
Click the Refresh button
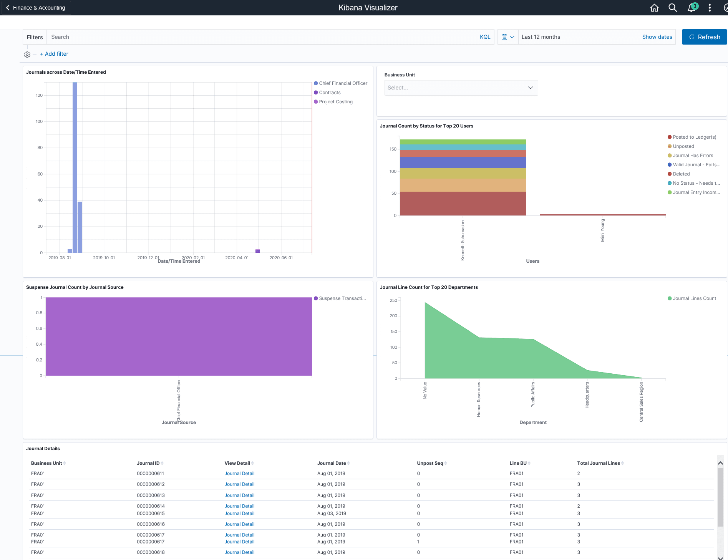pyautogui.click(x=704, y=37)
